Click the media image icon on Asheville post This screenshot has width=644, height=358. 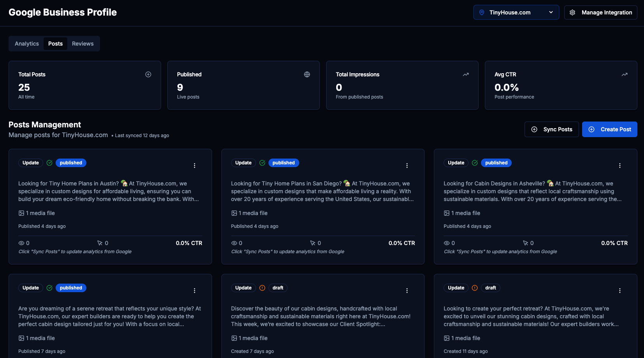447,213
